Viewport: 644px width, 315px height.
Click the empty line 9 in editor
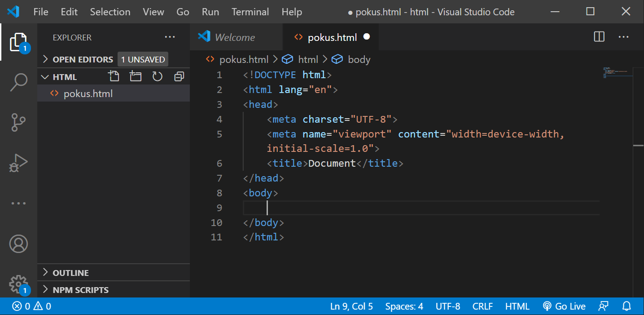(421, 208)
